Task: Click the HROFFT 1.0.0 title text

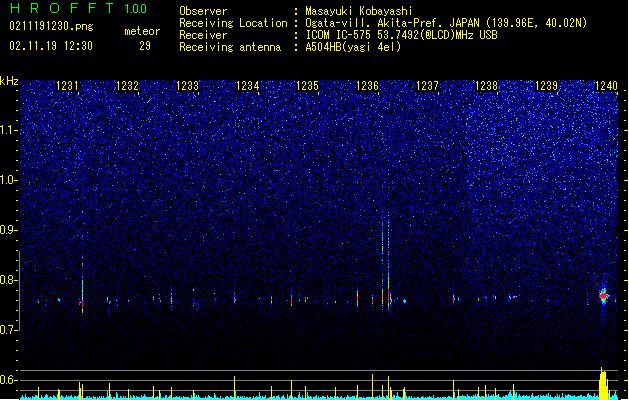Action: click(79, 8)
